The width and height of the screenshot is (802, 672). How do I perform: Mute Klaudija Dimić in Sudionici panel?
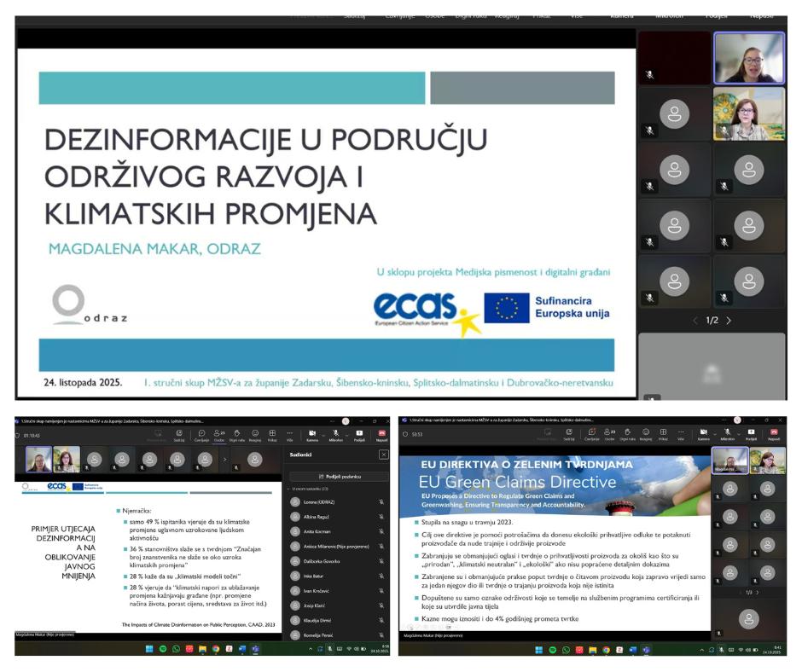(x=381, y=621)
